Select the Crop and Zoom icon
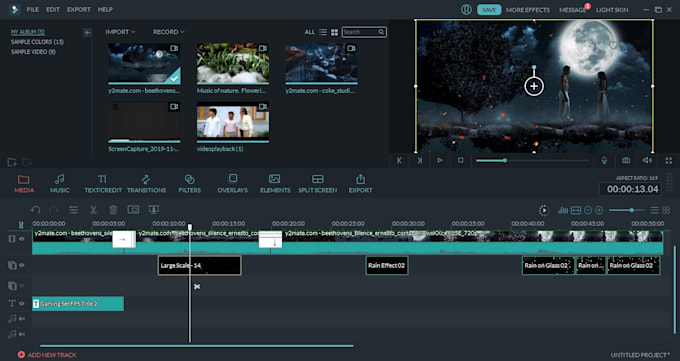The image size is (680, 361). (x=134, y=210)
